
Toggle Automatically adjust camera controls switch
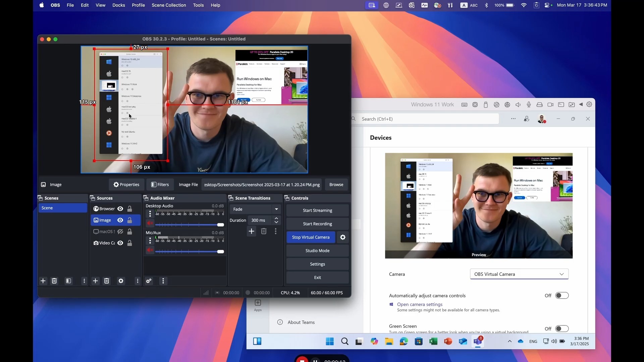coord(562,296)
